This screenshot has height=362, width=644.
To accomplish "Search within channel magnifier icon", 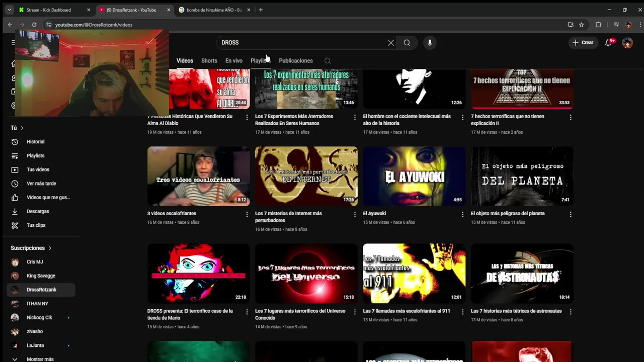I will pos(328,61).
